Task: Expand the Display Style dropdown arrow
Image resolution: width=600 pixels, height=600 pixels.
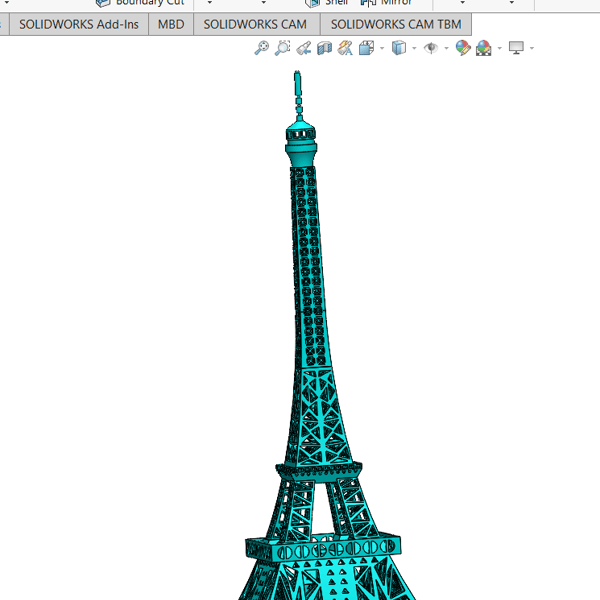Action: [414, 49]
